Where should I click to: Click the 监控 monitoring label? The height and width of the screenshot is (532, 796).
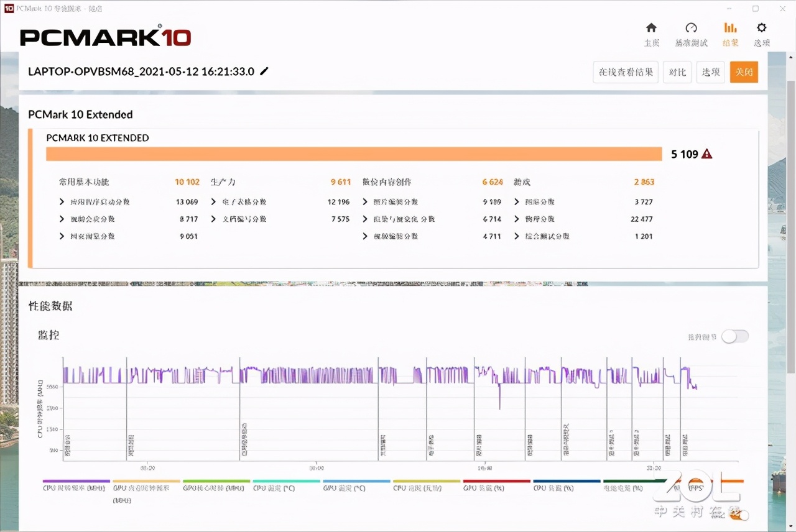click(49, 335)
